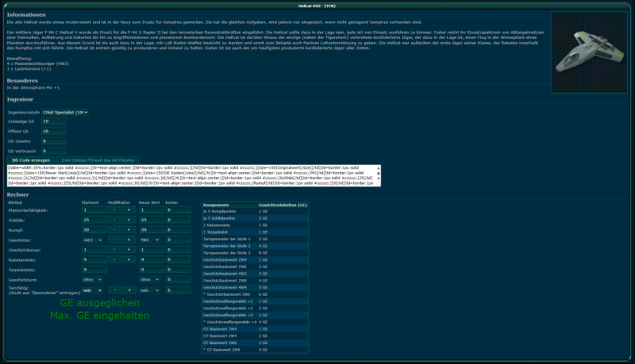Lower Raketenslots using the minus button
Viewport: 635px width, 364px height.
114,259
